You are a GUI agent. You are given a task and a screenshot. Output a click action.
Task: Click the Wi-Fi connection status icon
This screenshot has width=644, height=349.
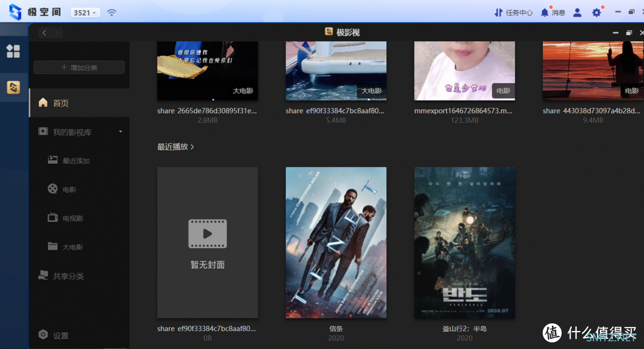point(112,13)
